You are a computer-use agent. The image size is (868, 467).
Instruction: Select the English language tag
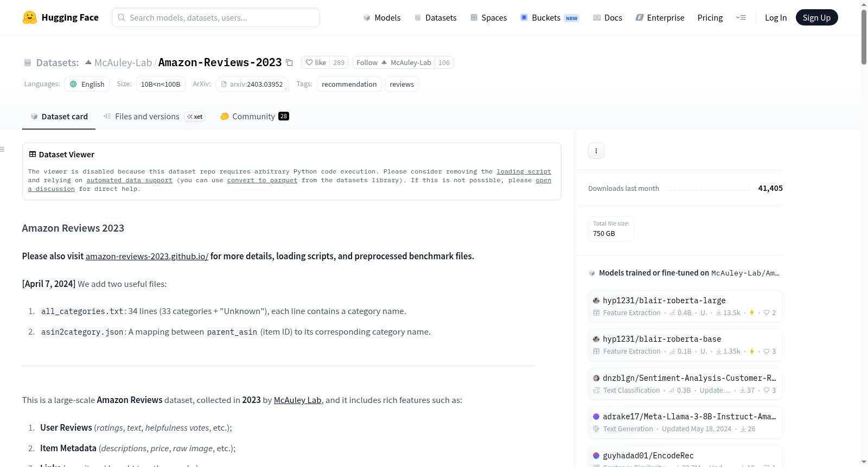[x=87, y=84]
